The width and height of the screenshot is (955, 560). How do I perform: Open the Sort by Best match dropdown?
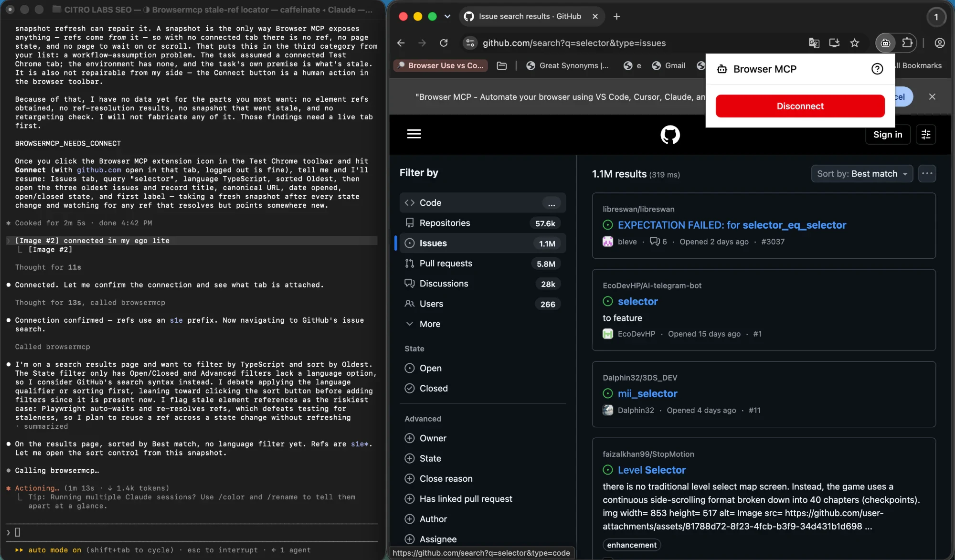pos(862,174)
